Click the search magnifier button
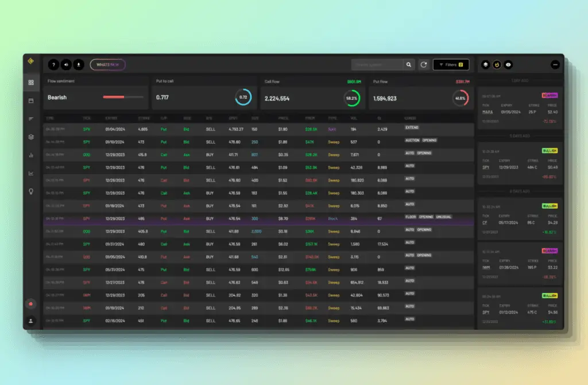 [409, 65]
